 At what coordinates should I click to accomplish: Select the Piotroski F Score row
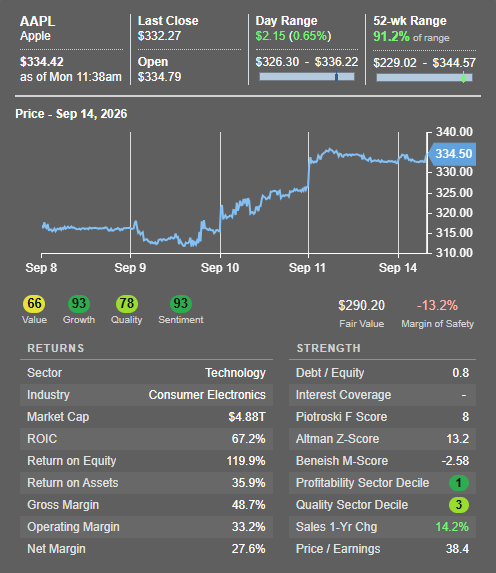point(382,417)
